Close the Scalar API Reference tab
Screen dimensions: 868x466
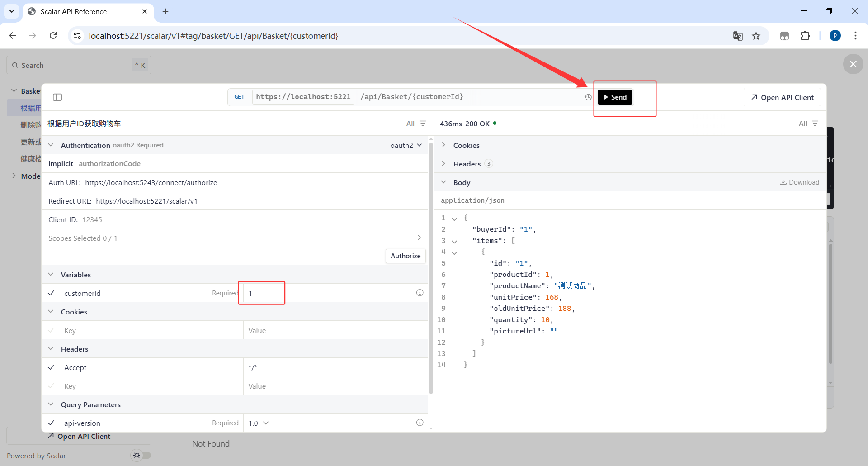[x=145, y=11]
